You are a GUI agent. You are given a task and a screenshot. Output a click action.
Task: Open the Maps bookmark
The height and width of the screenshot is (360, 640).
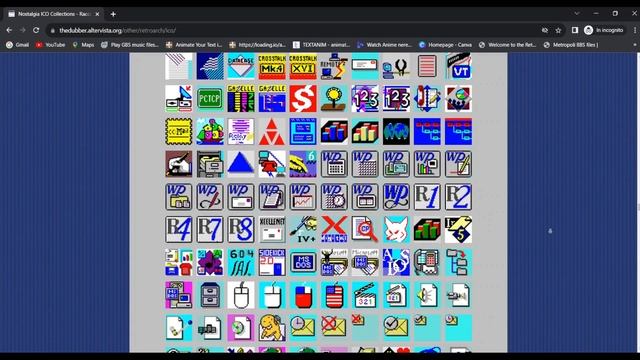pos(83,45)
